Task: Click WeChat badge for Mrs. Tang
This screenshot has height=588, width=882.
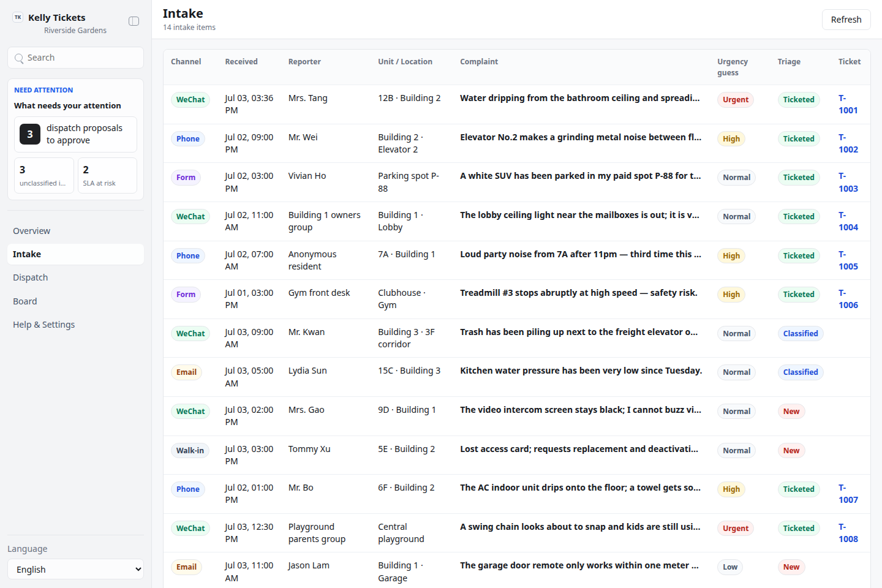Action: tap(190, 100)
